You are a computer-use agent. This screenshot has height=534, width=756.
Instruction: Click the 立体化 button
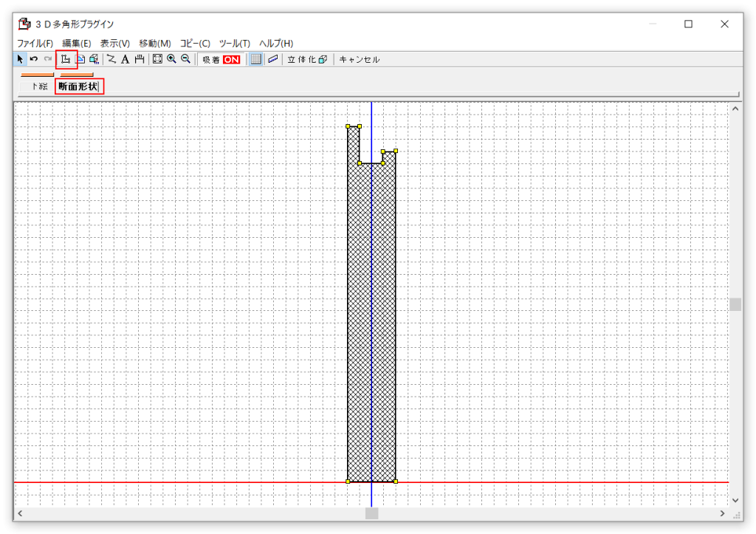pyautogui.click(x=307, y=60)
